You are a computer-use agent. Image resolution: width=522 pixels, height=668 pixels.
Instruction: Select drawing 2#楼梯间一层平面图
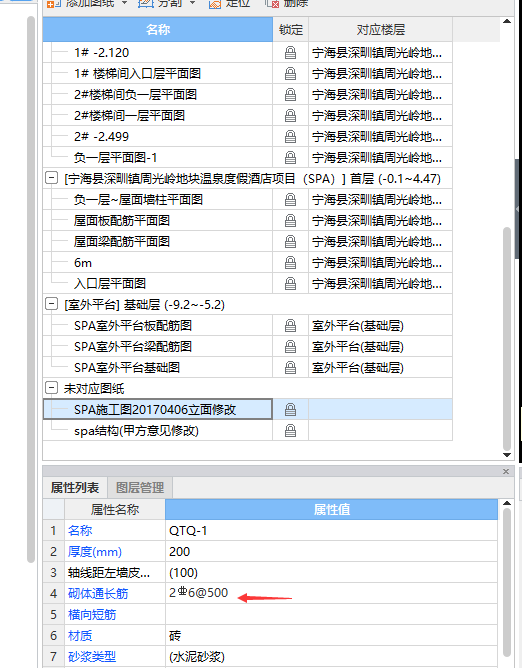click(130, 115)
